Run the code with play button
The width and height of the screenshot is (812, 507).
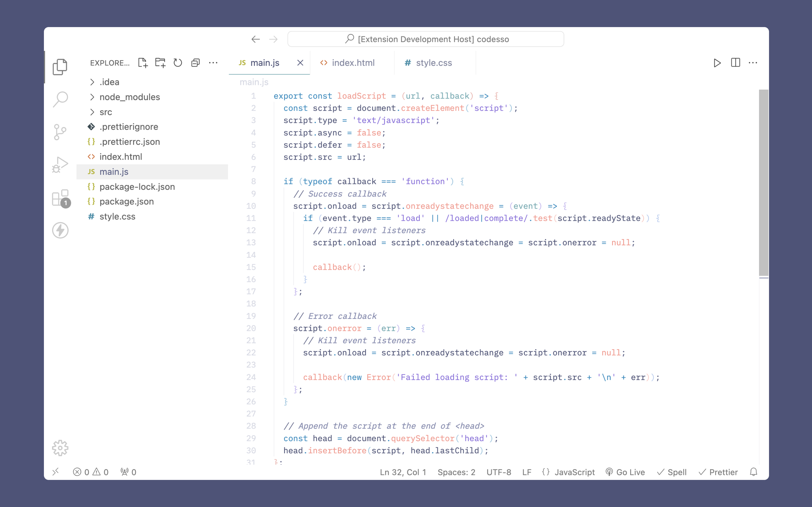coord(717,63)
